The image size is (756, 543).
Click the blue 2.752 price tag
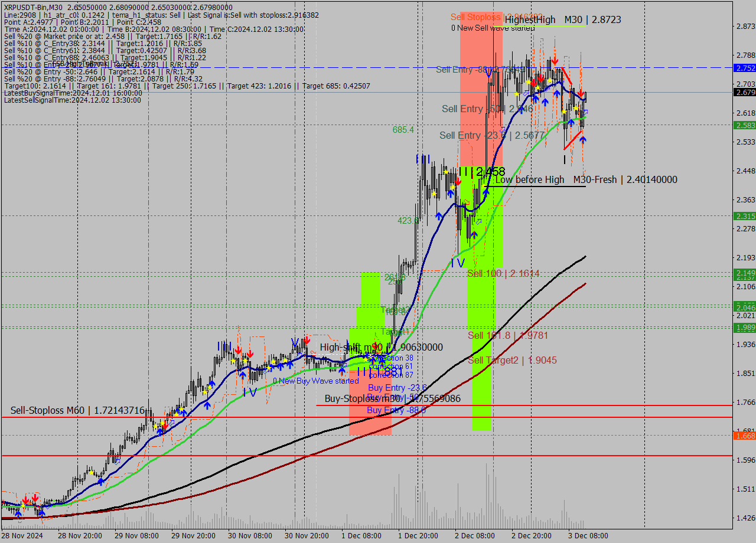pyautogui.click(x=744, y=68)
